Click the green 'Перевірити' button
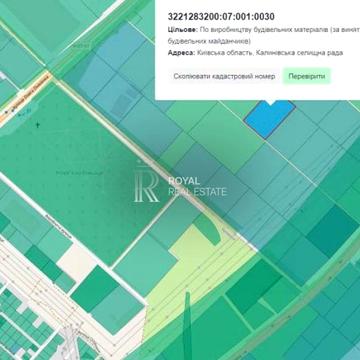This screenshot has height=360, width=360. (x=306, y=76)
